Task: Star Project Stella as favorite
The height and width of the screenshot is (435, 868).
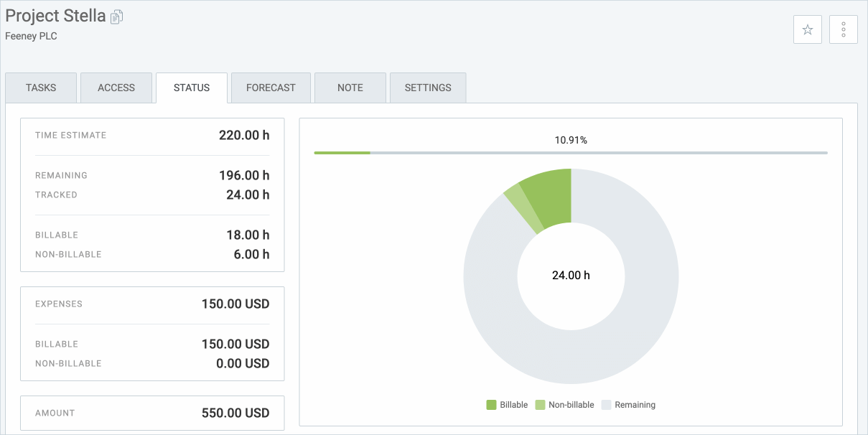Action: (x=807, y=29)
